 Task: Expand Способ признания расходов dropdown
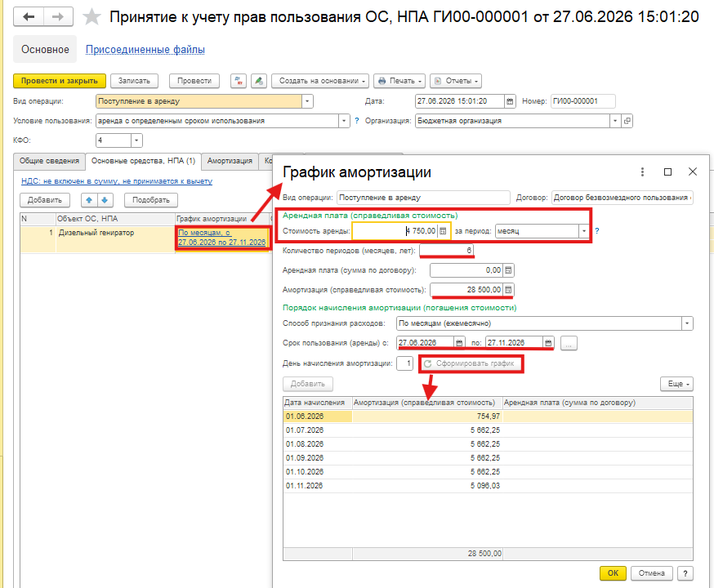(x=687, y=323)
